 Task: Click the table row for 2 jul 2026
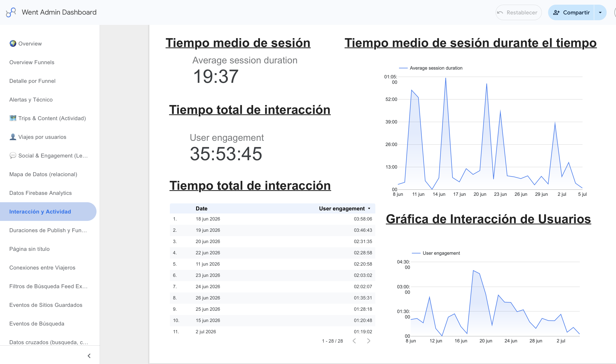point(272,332)
